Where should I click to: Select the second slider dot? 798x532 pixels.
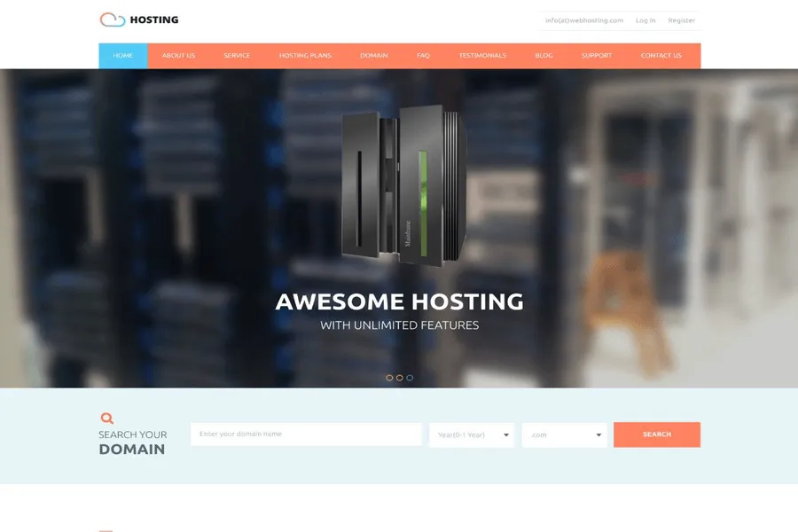(x=399, y=378)
